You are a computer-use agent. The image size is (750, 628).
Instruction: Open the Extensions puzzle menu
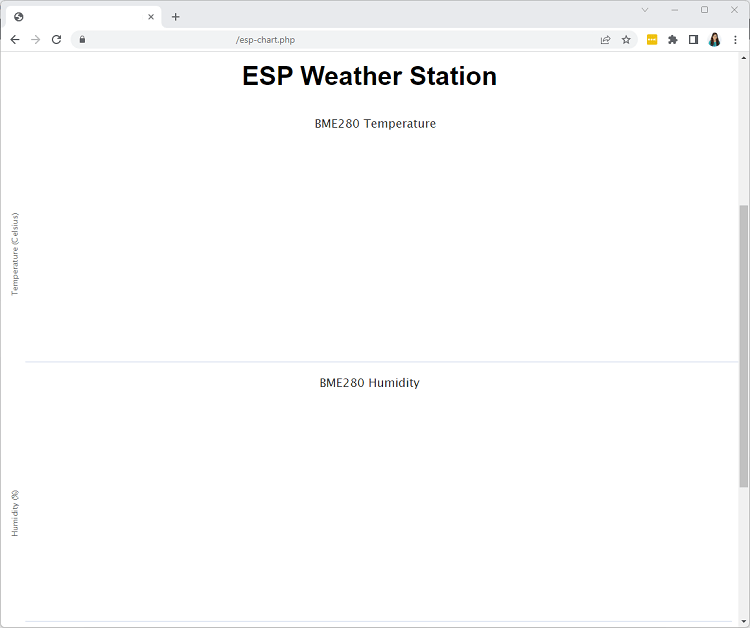point(673,40)
